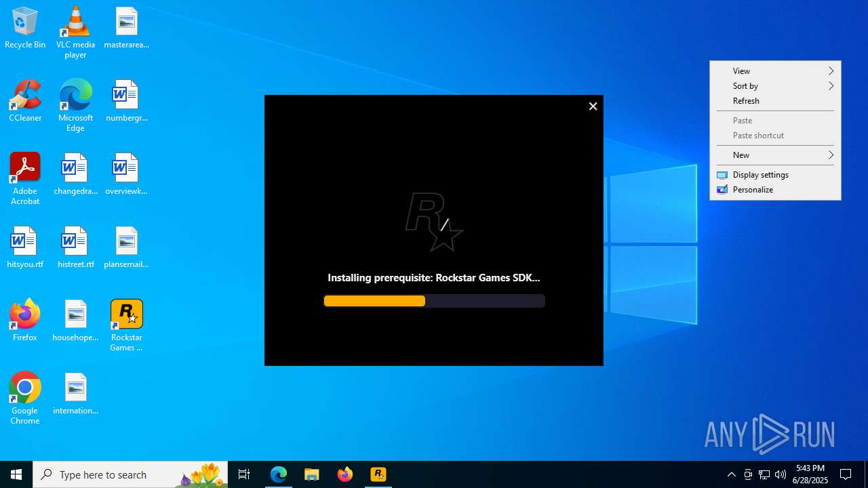
Task: Select the CCleaner desktop shortcut
Action: (25, 101)
